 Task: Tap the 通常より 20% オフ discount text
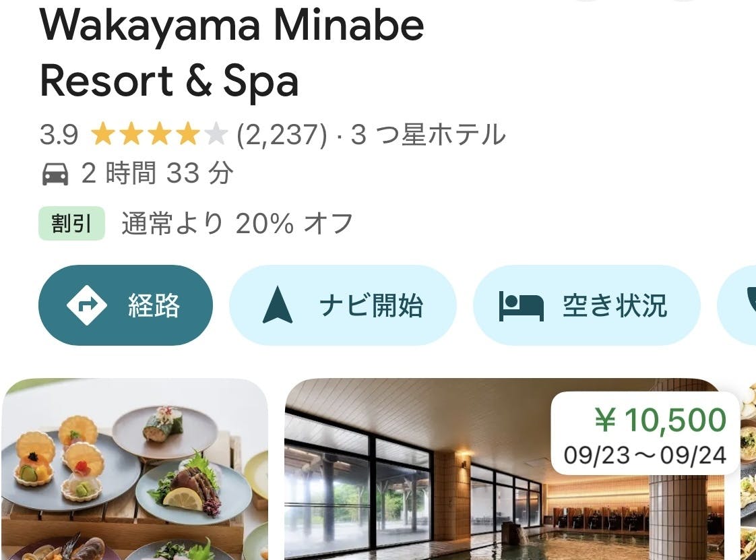(x=237, y=223)
